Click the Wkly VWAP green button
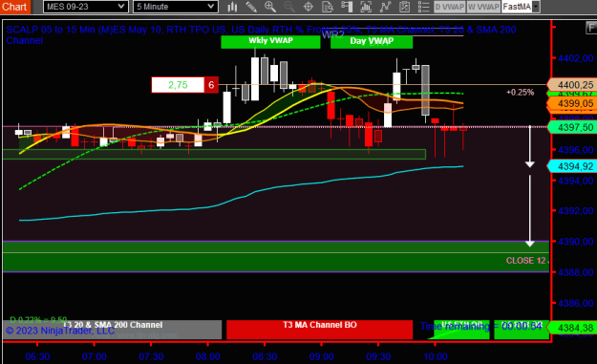This screenshot has height=364, width=597. click(x=270, y=41)
